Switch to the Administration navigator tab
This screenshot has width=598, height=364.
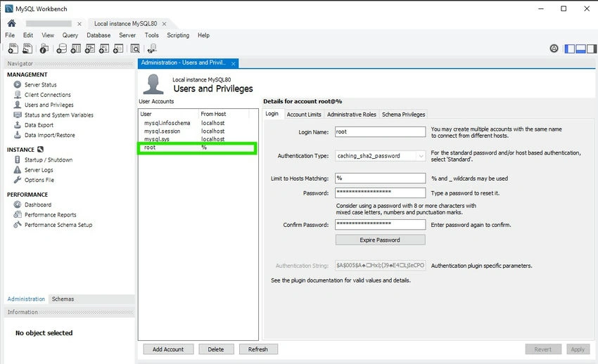click(x=26, y=299)
